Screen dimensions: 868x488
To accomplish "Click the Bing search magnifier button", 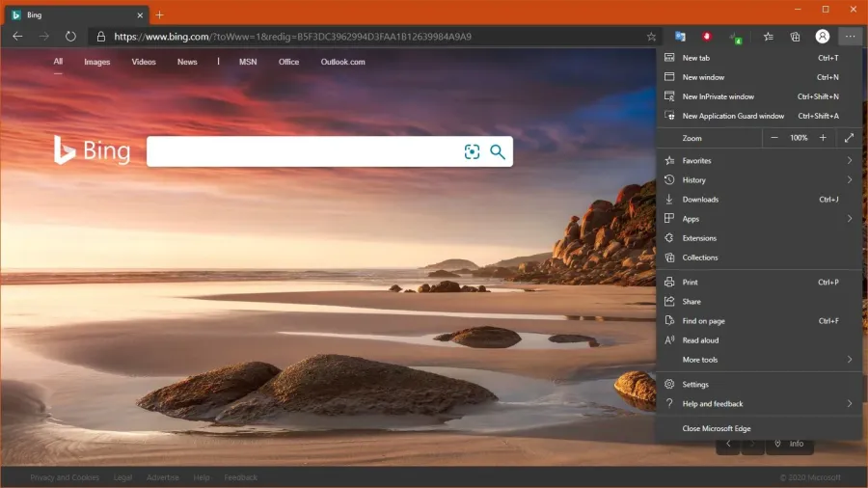I will point(497,151).
